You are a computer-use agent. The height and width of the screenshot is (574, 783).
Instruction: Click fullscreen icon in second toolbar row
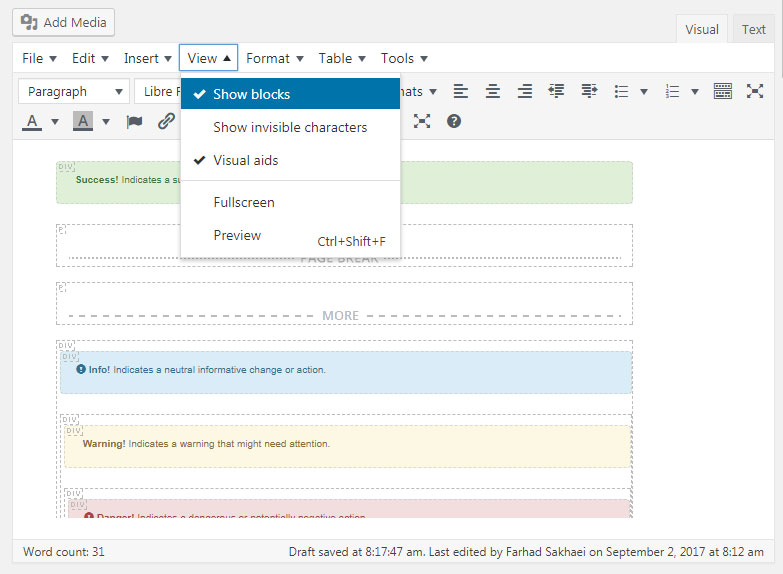pos(422,121)
